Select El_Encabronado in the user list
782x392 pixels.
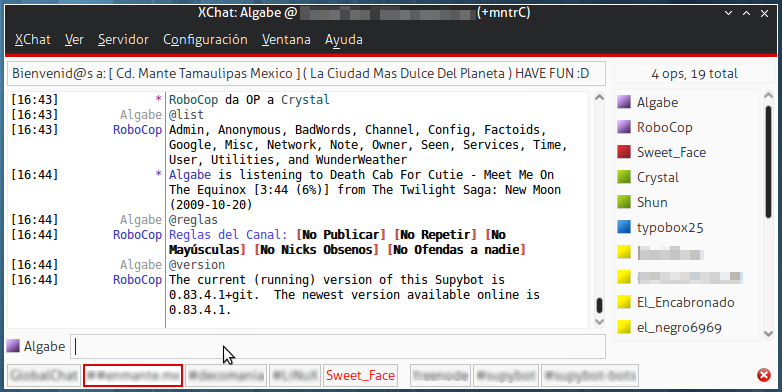(685, 302)
